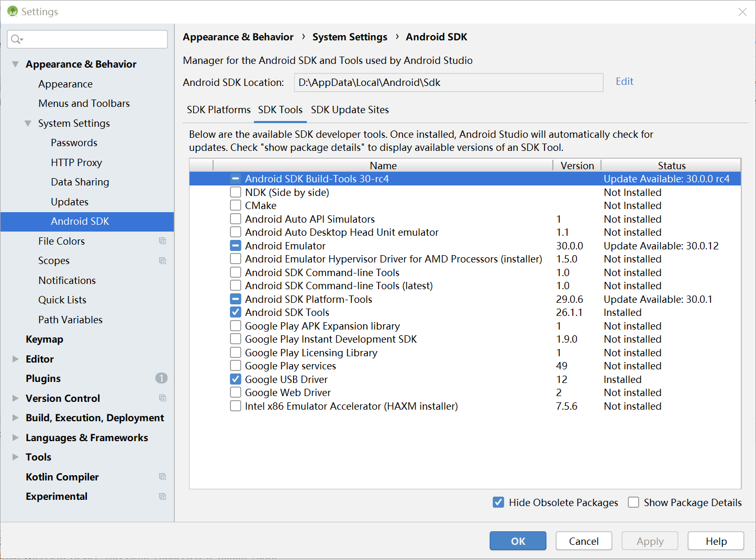
Task: Expand Languages & Frameworks
Action: [x=15, y=437]
